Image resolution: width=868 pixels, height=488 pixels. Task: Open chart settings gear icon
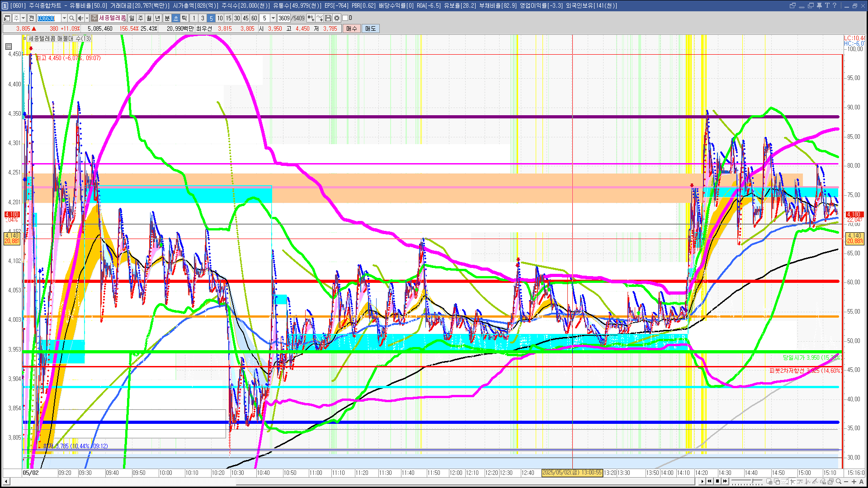pyautogui.click(x=337, y=18)
